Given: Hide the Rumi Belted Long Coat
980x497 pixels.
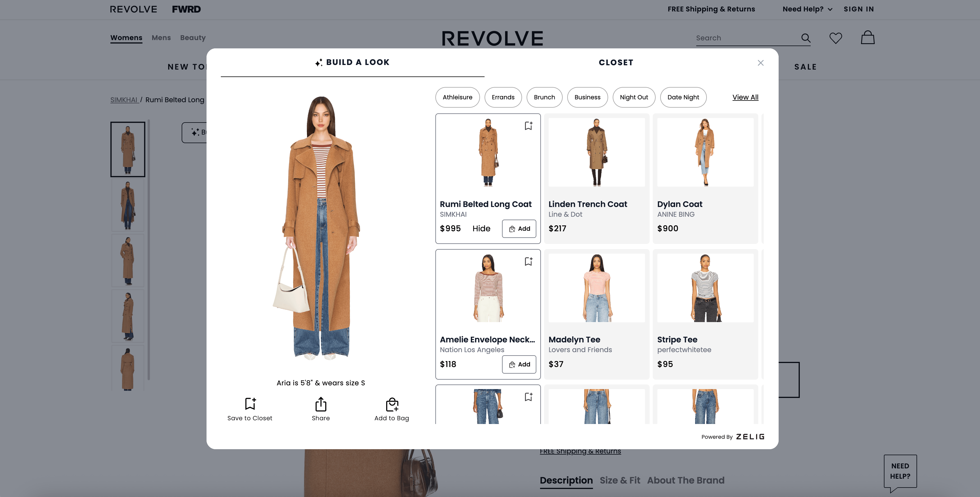Looking at the screenshot, I should (481, 228).
